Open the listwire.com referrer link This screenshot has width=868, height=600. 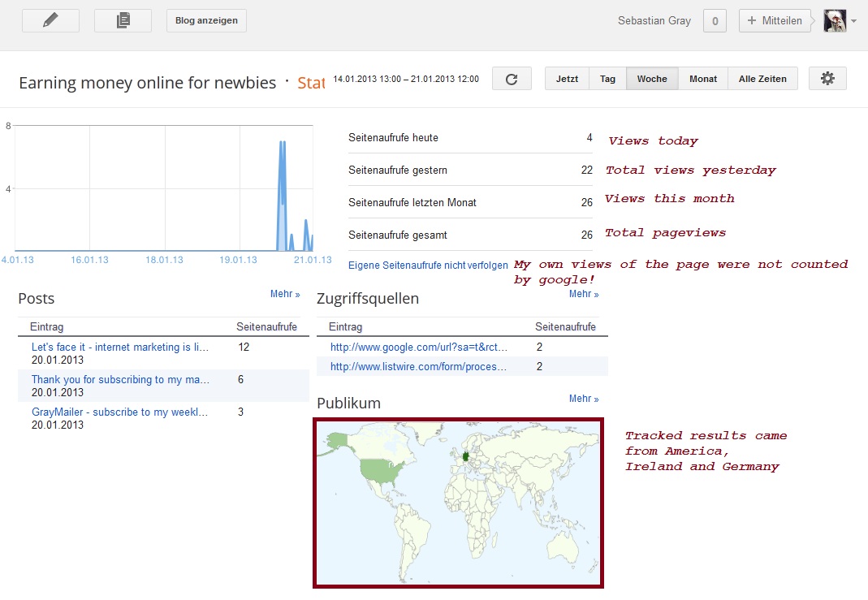coord(419,367)
